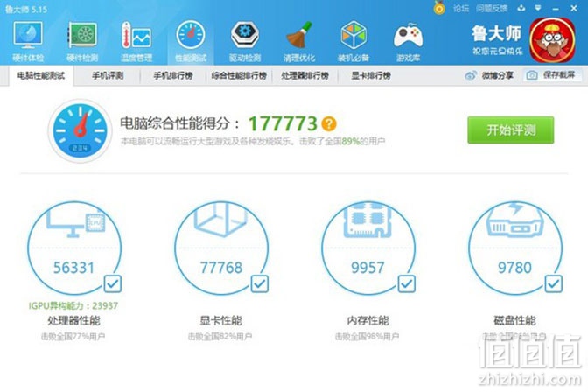Viewport: 588px width, 392px height.
Task: Toggle the 磁盘性能 checkbox (9780)
Action: click(x=554, y=284)
